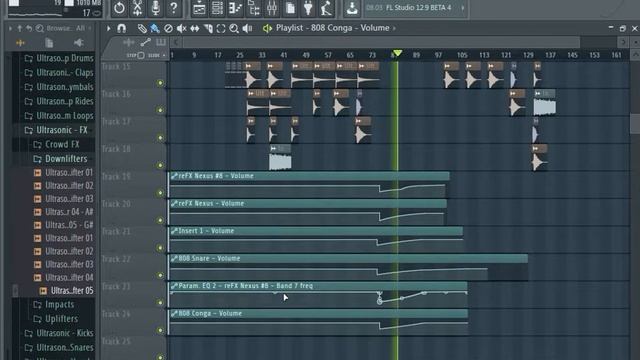Open the Browser view toolbar icon
640x360 pixels.
point(254,8)
